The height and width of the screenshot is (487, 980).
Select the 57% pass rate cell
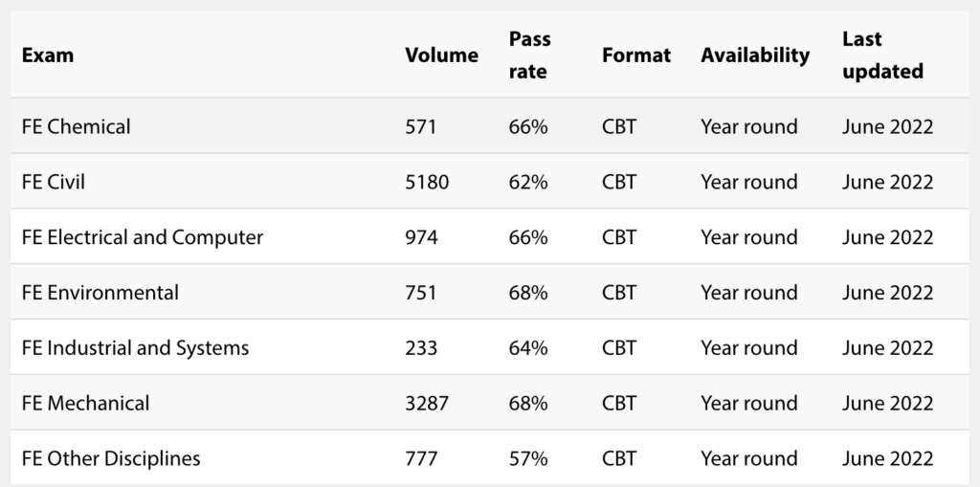[528, 459]
